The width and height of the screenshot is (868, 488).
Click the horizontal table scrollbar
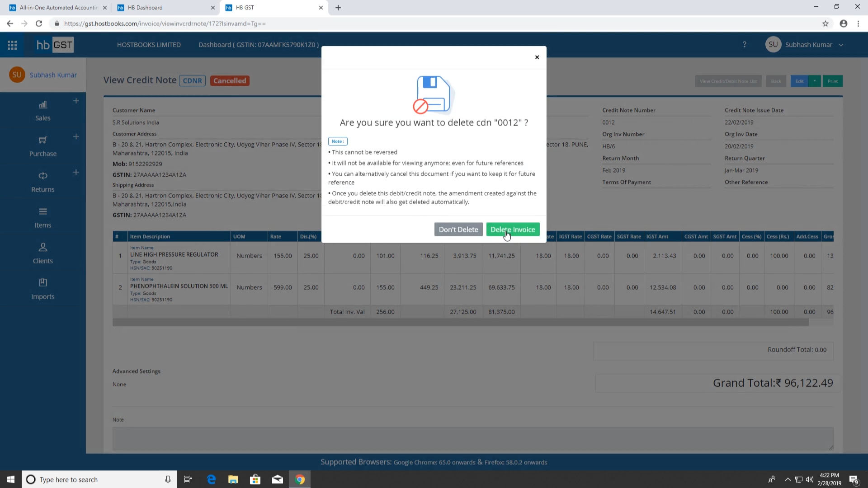[460, 322]
